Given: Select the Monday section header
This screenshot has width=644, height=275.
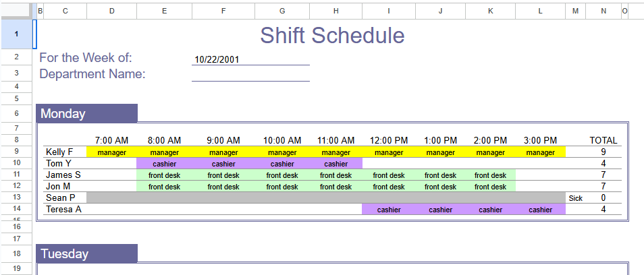Looking at the screenshot, I should click(86, 114).
